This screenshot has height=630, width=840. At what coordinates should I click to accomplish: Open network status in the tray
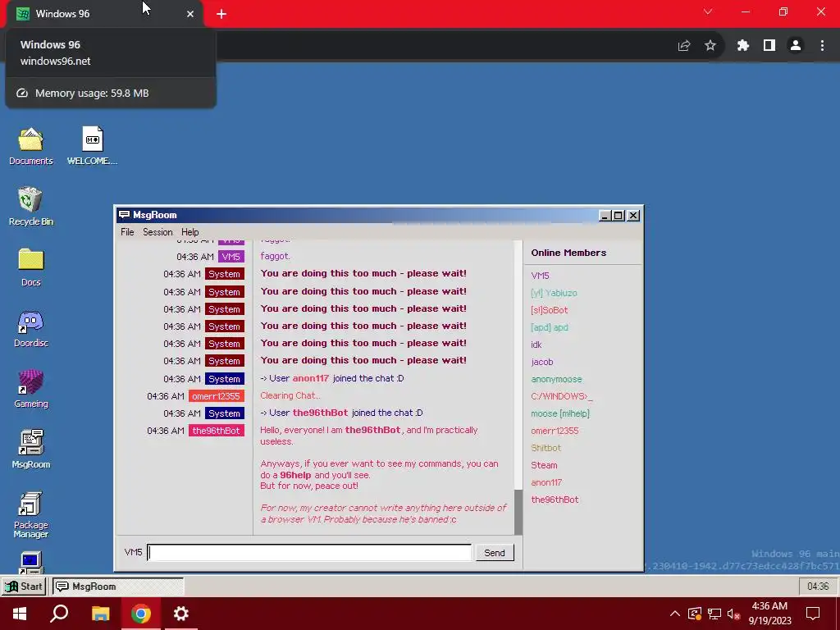[714, 614]
